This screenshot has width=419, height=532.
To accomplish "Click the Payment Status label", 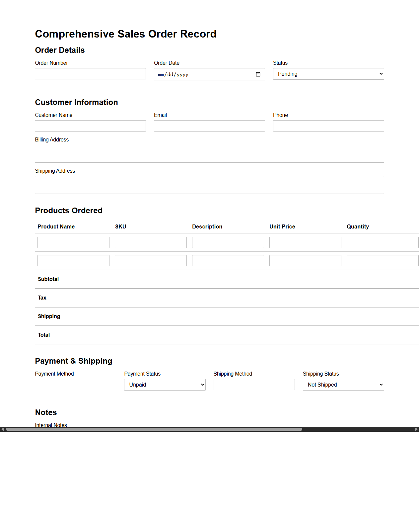I will pos(142,374).
